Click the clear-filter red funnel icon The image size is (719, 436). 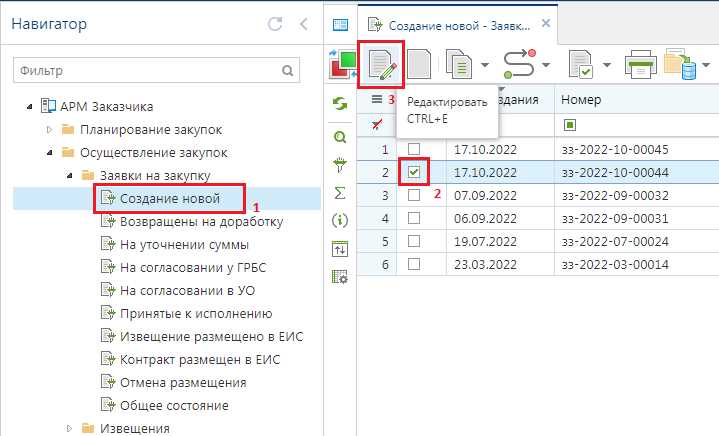coord(377,125)
